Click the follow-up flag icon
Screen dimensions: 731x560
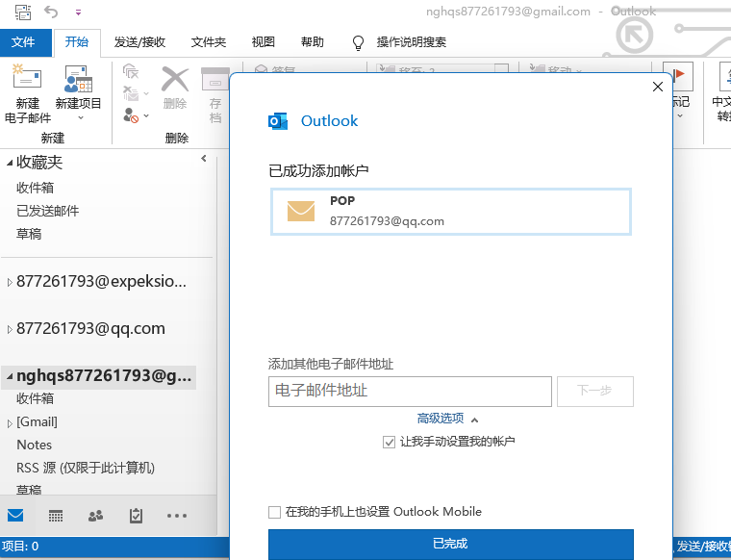(x=678, y=76)
